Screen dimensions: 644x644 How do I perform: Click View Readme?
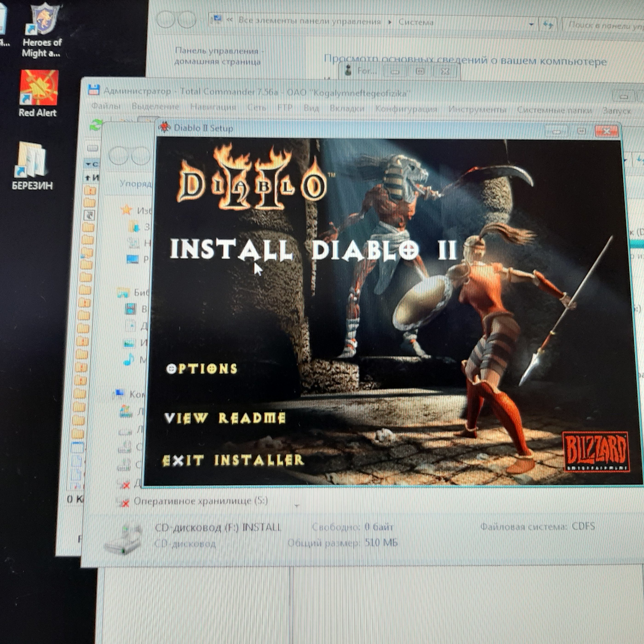coord(225,418)
